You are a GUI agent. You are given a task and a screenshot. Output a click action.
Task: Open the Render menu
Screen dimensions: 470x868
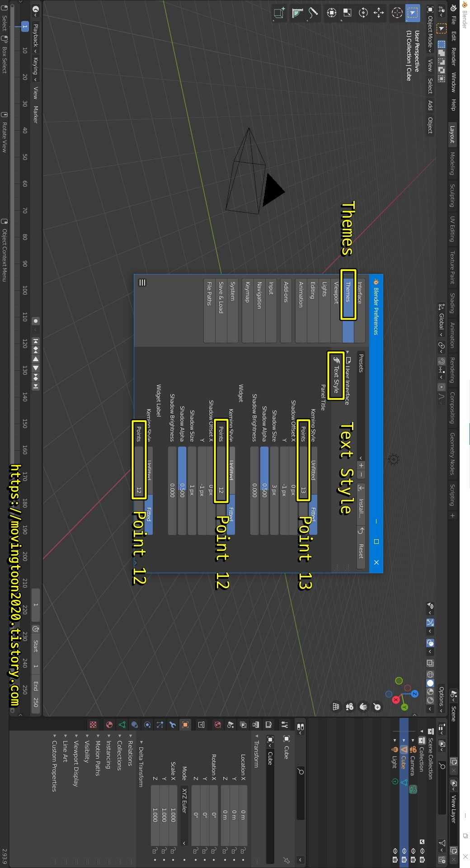(453, 57)
